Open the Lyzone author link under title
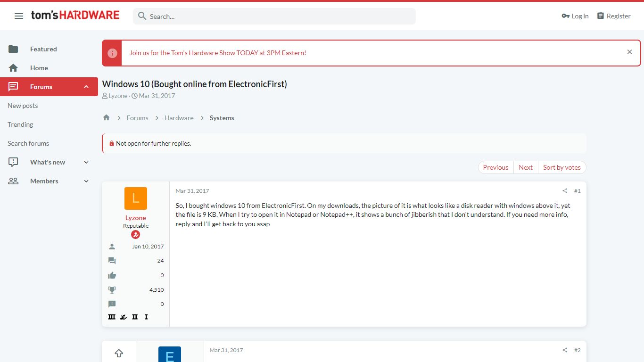The image size is (644, 362). pos(118,96)
